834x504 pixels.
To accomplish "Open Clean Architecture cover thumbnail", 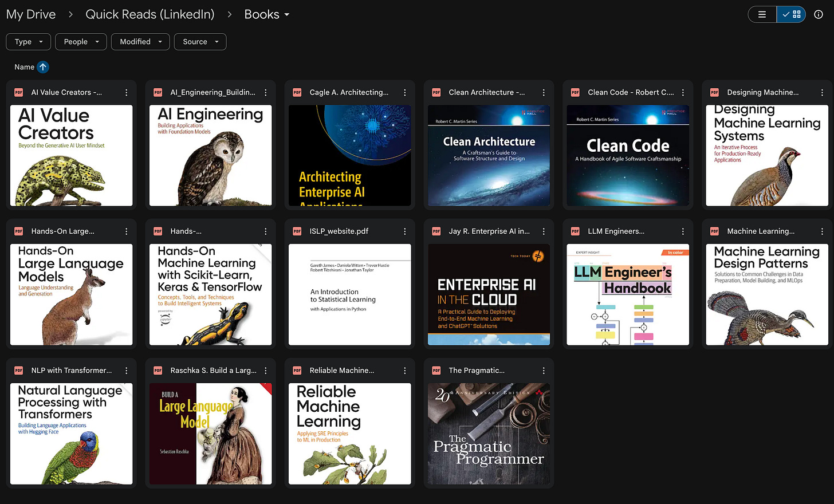I will tap(489, 155).
